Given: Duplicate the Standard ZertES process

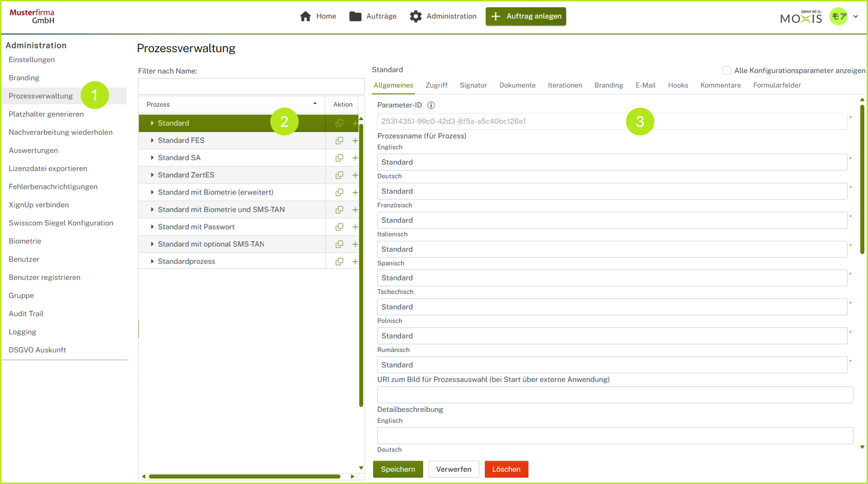Looking at the screenshot, I should coord(339,175).
